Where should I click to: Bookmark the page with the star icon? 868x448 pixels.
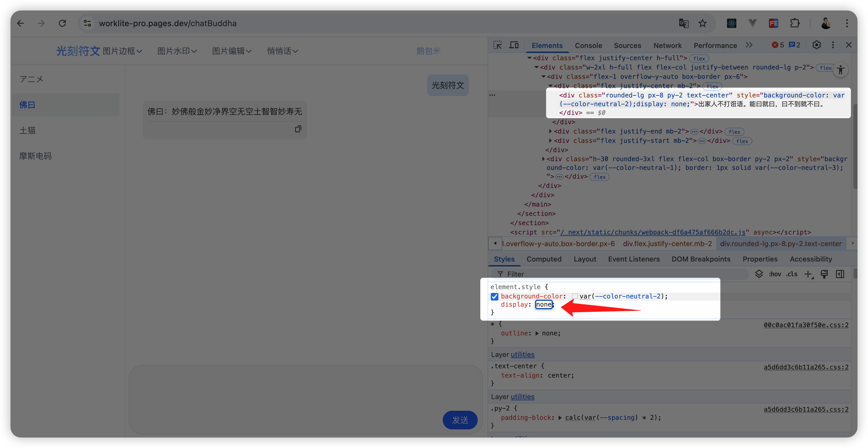703,23
